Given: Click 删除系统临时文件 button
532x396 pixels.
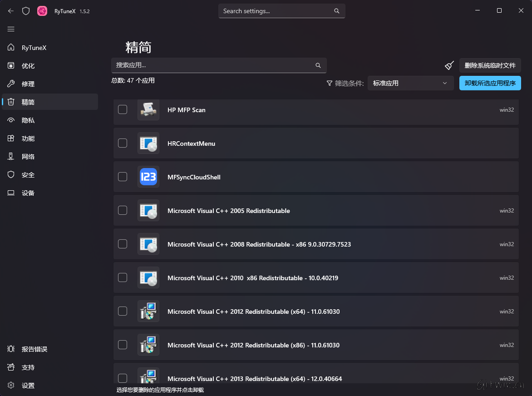Looking at the screenshot, I should point(490,65).
